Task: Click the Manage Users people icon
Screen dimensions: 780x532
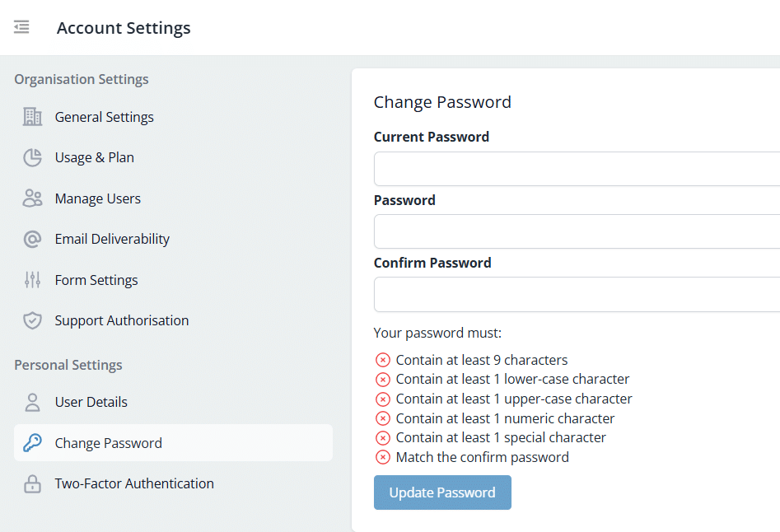Action: click(32, 198)
